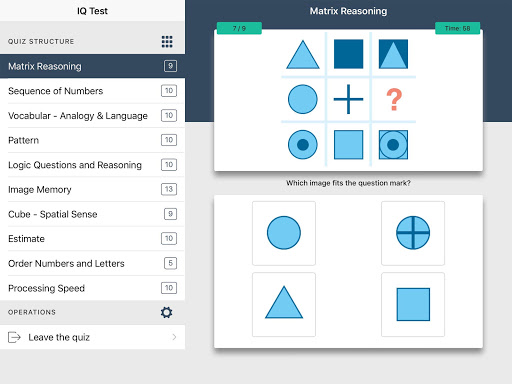Click the orange question mark cell
Viewport: 512px width, 384px height.
point(394,99)
